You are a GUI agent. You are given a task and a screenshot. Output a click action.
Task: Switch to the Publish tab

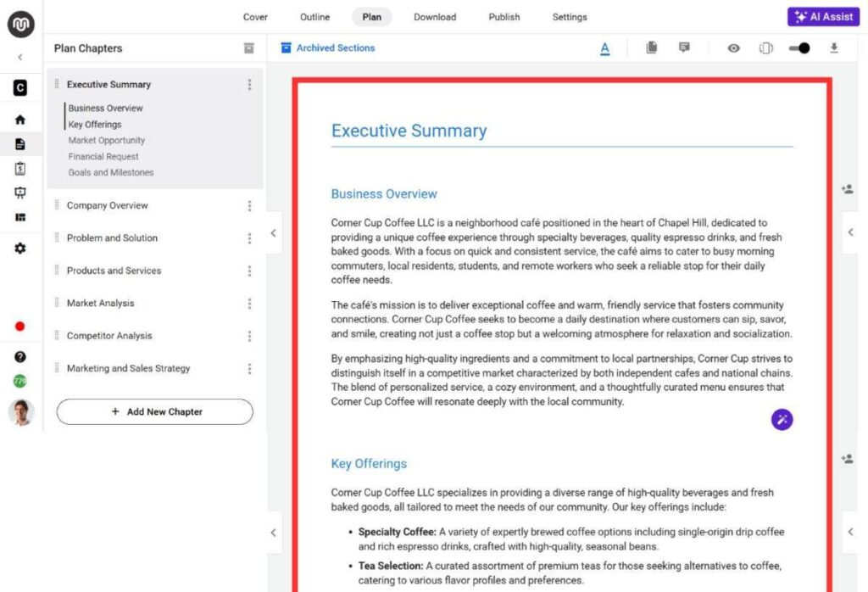tap(504, 17)
